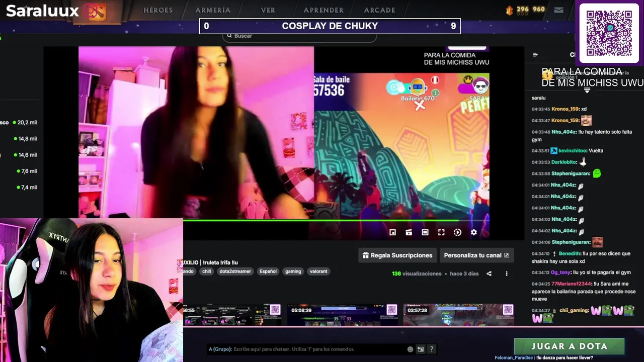This screenshot has height=362, width=644.
Task: Focus the 'Escribe aquí para chatear' chat input
Action: tap(307, 349)
